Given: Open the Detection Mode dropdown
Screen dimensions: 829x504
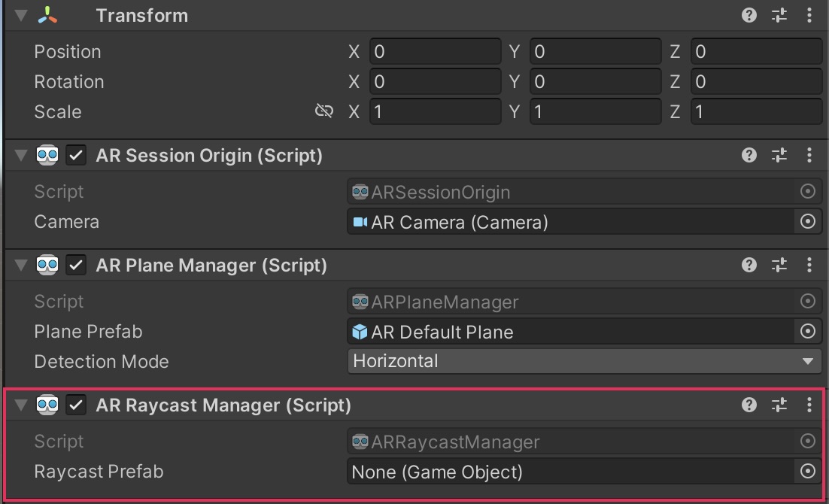Looking at the screenshot, I should [584, 361].
